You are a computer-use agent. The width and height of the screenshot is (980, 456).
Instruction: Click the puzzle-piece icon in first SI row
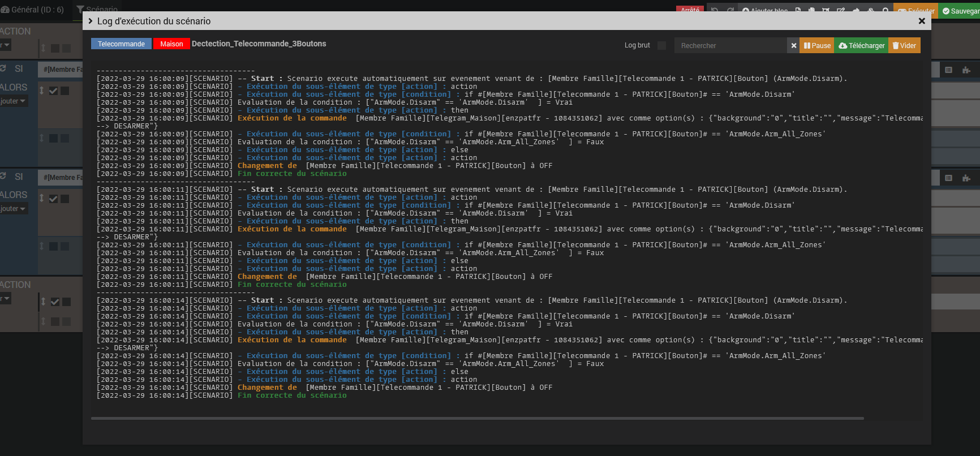(x=966, y=70)
